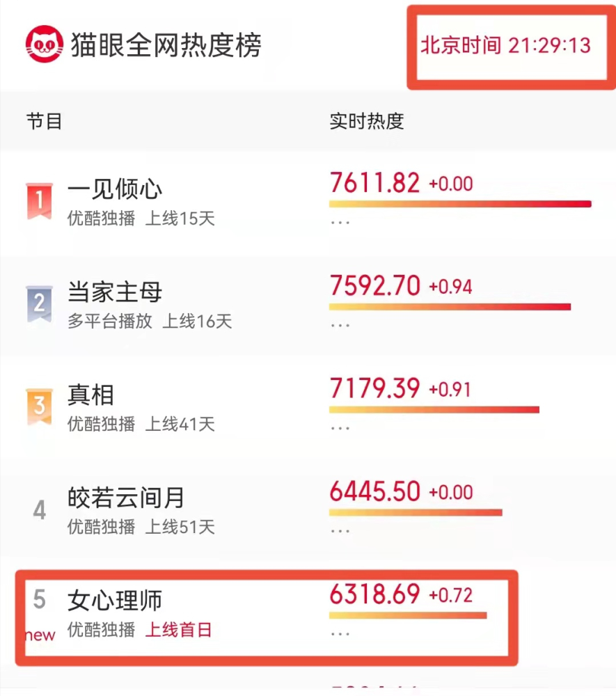Expand the ellipsis under 皎若云间月 heat bar
Screen dimensions: 616x696
[x=340, y=531]
